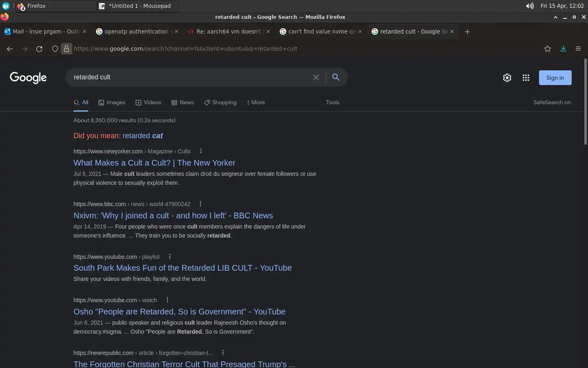Open the desktop applications menu icon
This screenshot has height=368, width=588.
(6, 6)
